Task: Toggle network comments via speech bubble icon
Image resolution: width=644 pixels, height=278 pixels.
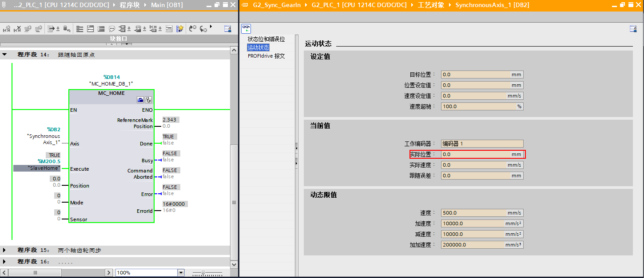Action: point(112,29)
